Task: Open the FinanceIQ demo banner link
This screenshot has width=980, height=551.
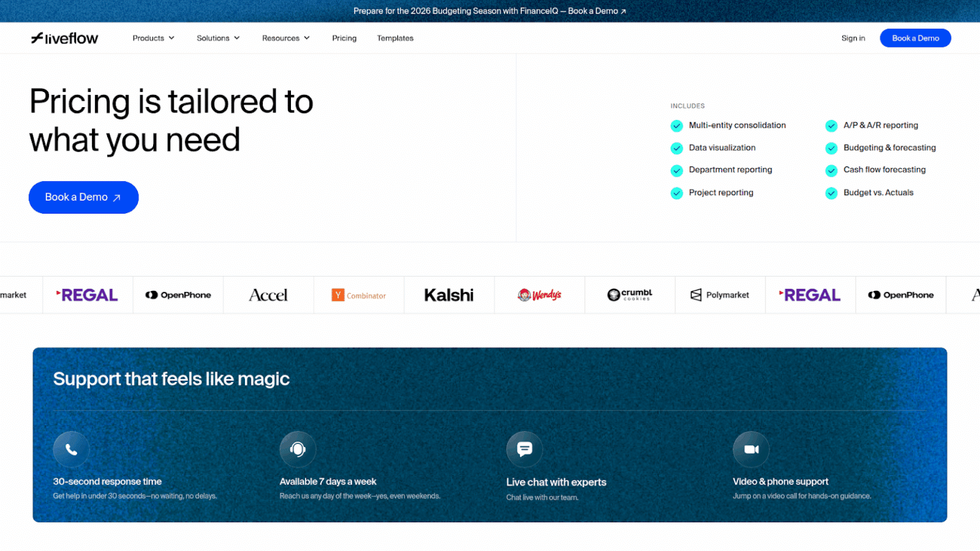Action: coord(490,10)
